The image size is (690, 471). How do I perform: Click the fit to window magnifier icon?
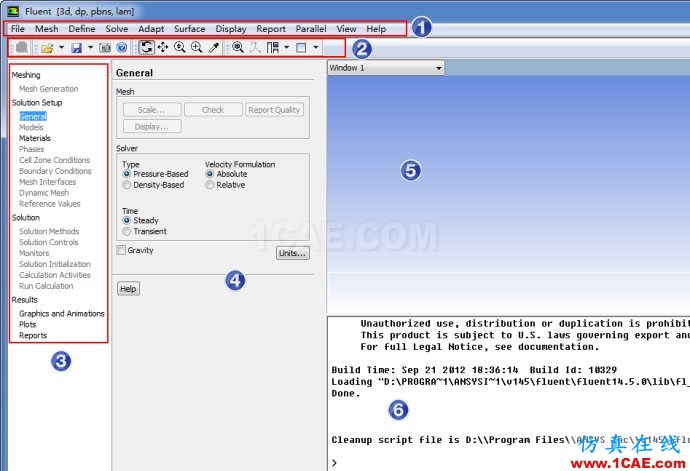tap(238, 47)
